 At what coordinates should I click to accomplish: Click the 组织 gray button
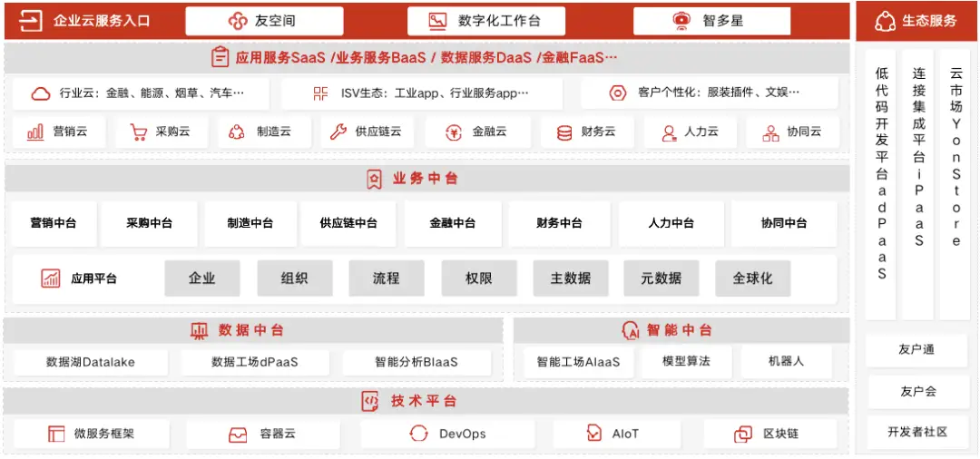point(294,278)
